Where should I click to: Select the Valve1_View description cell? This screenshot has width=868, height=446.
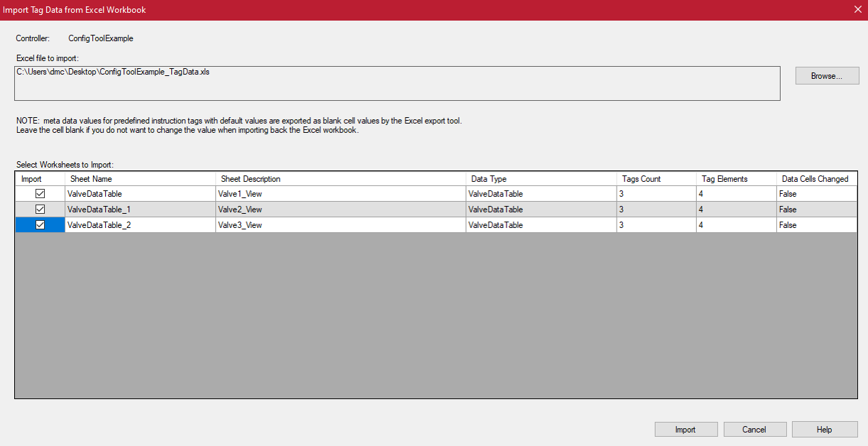point(341,194)
